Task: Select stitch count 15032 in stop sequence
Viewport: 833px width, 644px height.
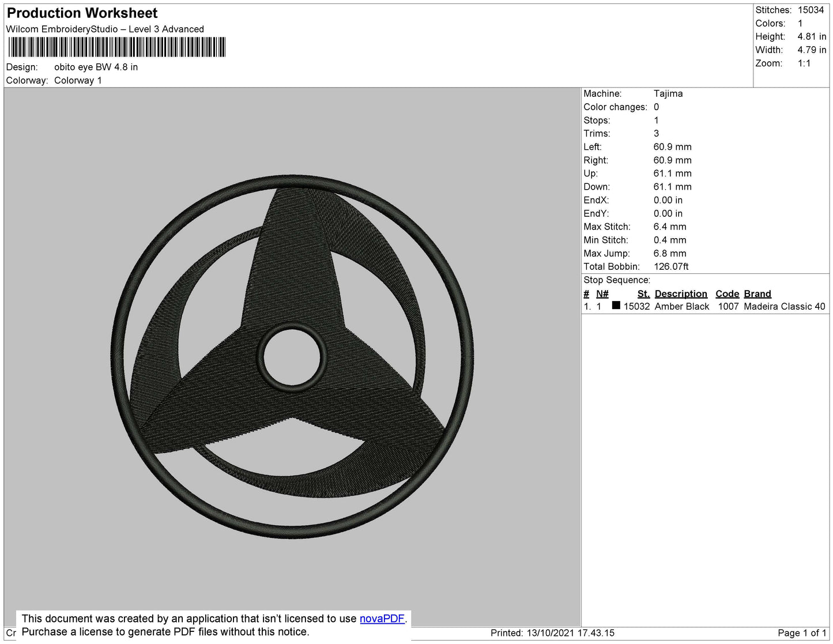Action: click(637, 306)
